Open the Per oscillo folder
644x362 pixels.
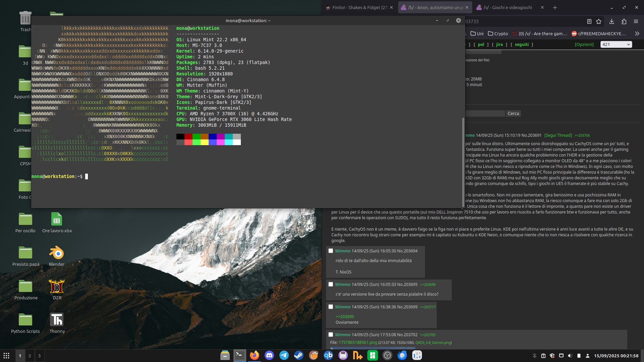point(25,223)
